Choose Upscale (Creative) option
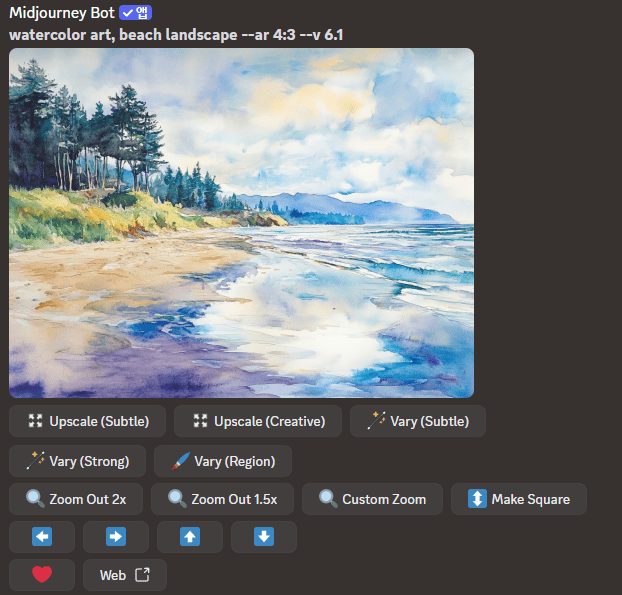The image size is (622, 595). 258,421
